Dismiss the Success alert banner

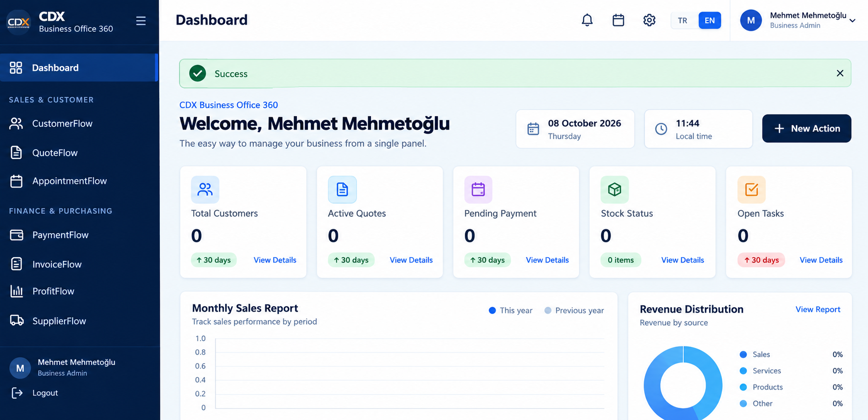(840, 73)
